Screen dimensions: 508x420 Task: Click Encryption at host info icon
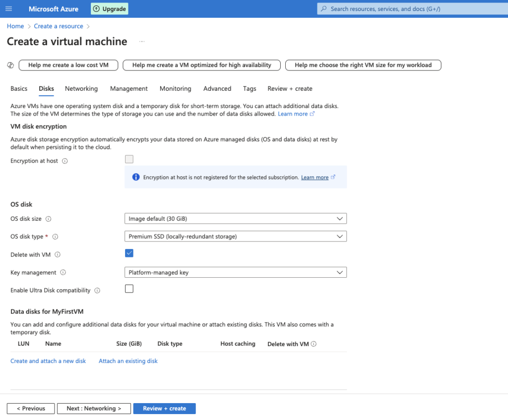(65, 161)
